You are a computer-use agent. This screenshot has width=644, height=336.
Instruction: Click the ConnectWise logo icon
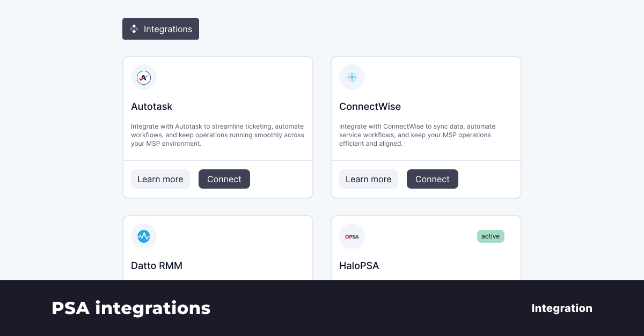click(x=352, y=77)
